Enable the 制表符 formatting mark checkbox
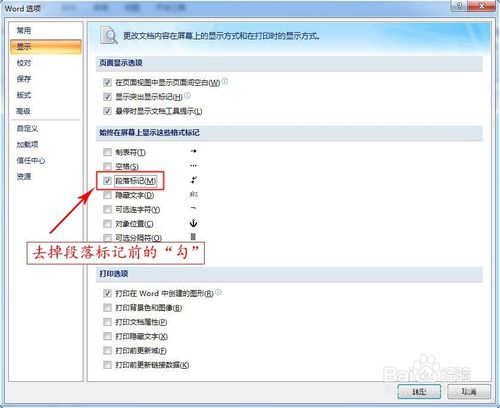 107,152
